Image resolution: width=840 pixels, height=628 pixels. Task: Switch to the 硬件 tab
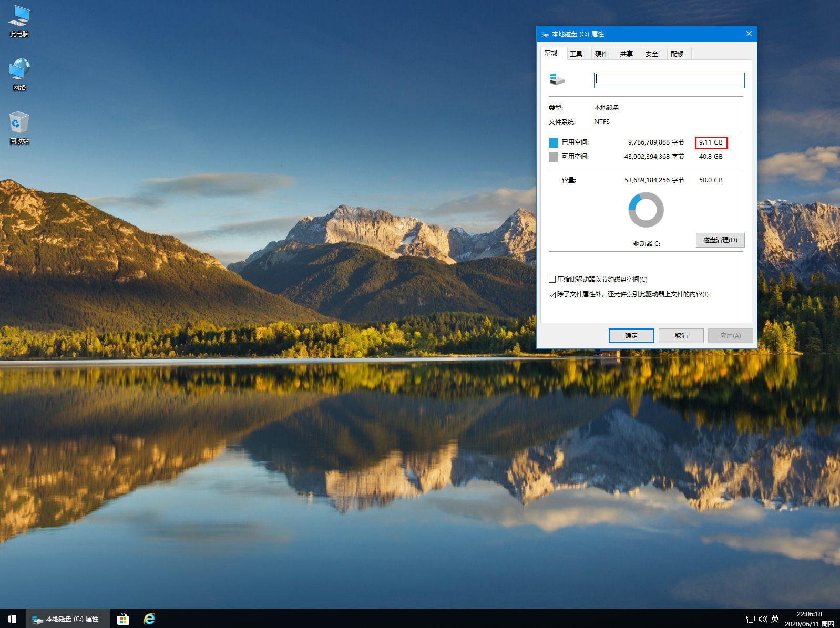tap(601, 54)
